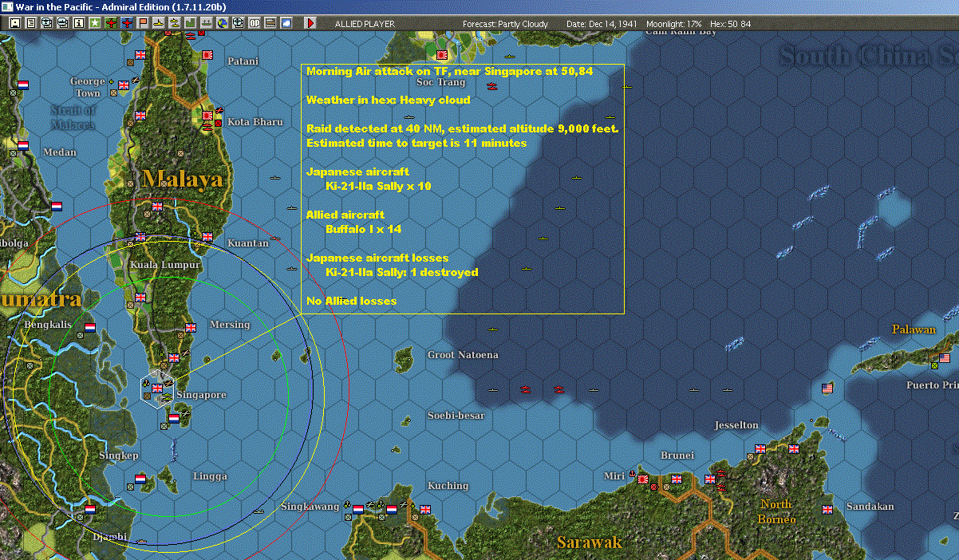
Task: Click the white star on green icon
Action: [95, 24]
